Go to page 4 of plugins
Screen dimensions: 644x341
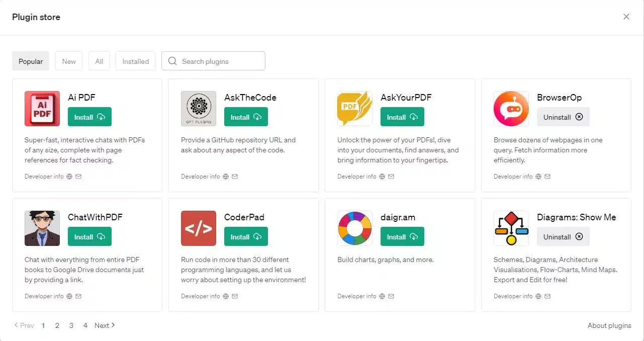pos(85,325)
